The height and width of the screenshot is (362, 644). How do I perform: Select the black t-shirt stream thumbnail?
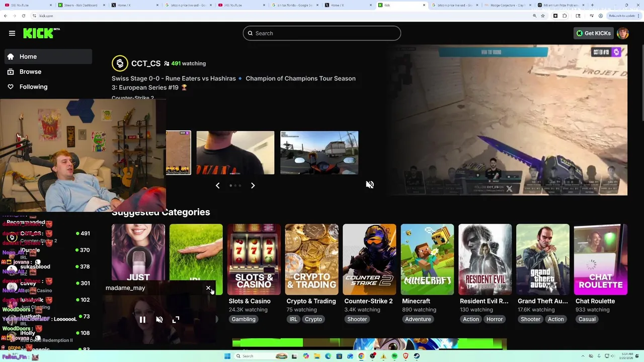pyautogui.click(x=235, y=153)
